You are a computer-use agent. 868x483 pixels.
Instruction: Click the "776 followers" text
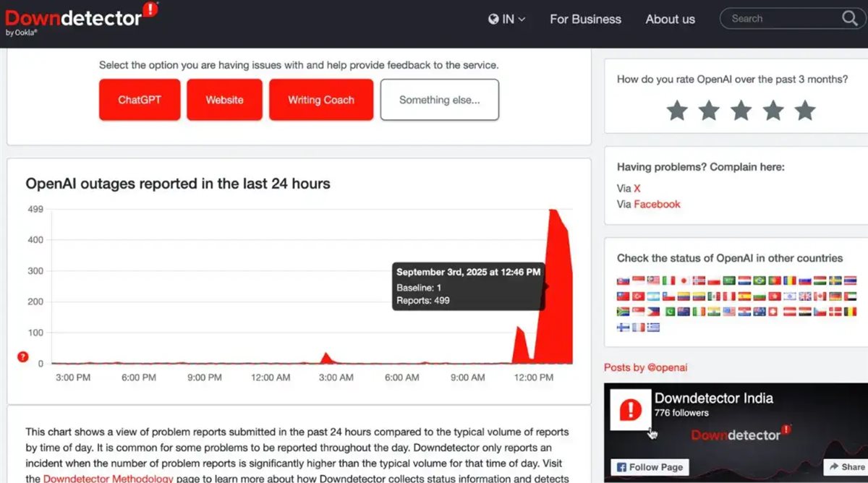click(681, 413)
